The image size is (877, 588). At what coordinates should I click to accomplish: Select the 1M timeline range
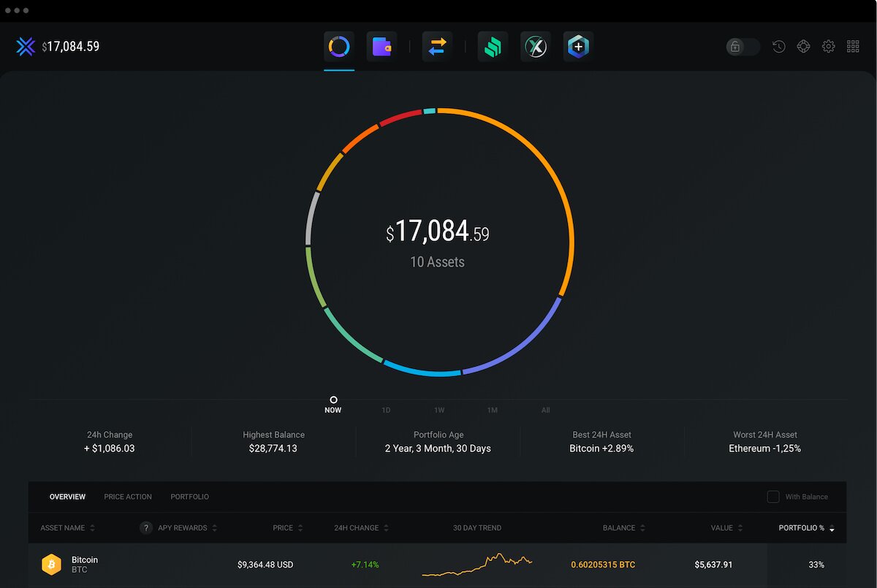point(493,410)
